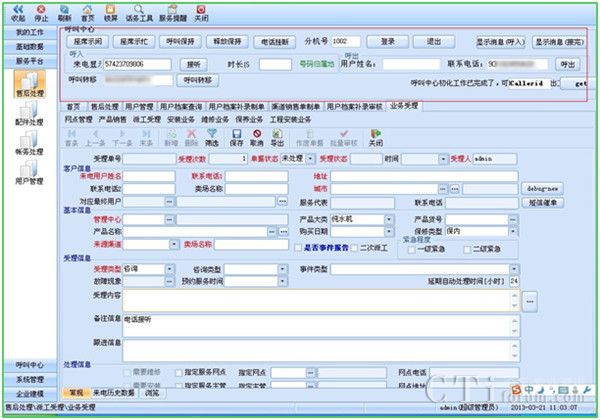Click the 刷新 (Refresh) toolbar icon

pos(64,14)
